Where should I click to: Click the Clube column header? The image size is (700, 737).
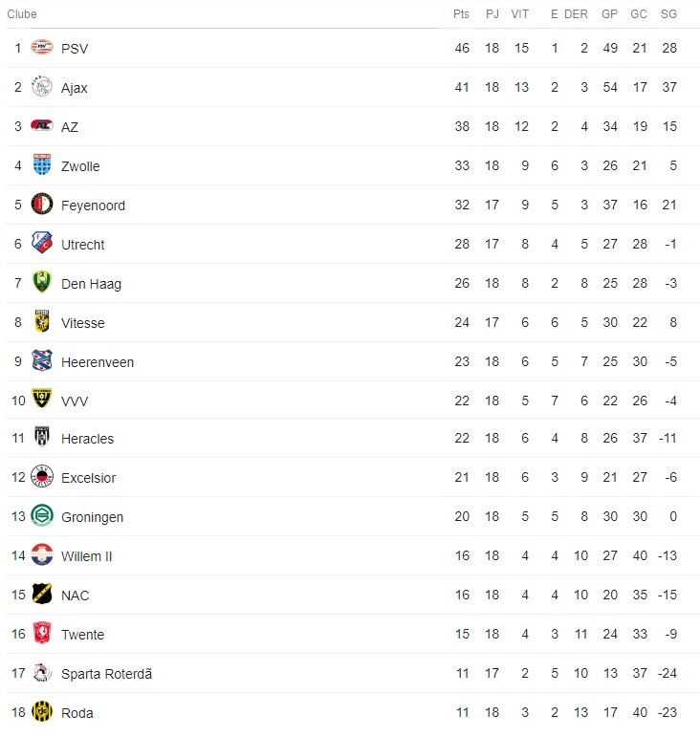point(22,14)
